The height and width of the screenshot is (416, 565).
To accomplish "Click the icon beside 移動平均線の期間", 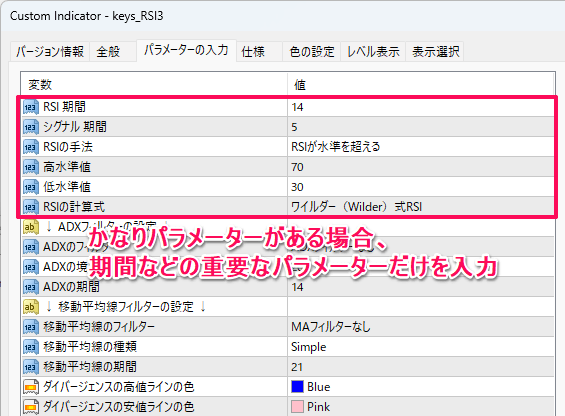I will [31, 367].
